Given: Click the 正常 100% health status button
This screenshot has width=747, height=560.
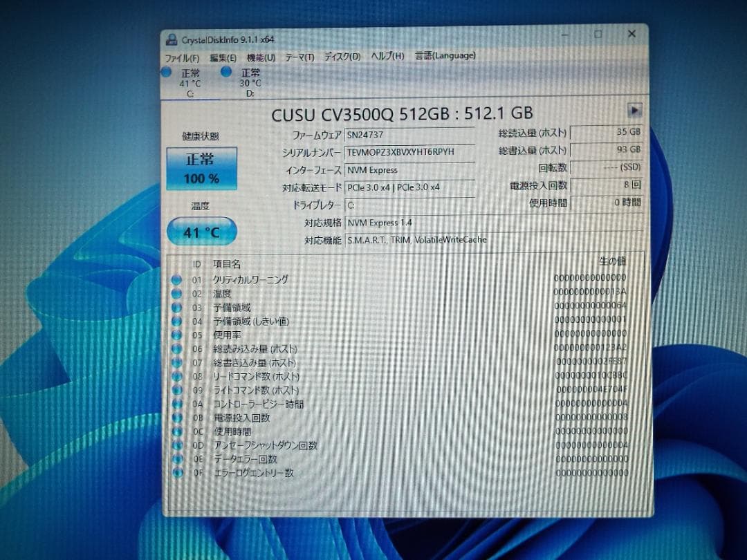Looking at the screenshot, I should click(x=201, y=168).
